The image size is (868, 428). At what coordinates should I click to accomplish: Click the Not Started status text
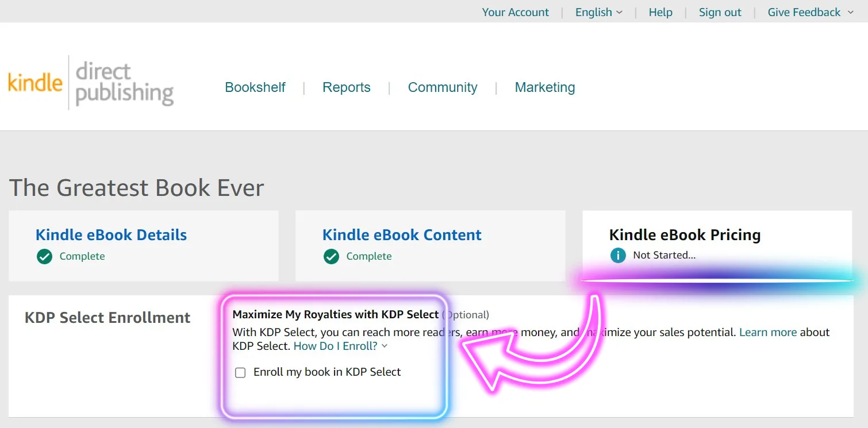(664, 255)
